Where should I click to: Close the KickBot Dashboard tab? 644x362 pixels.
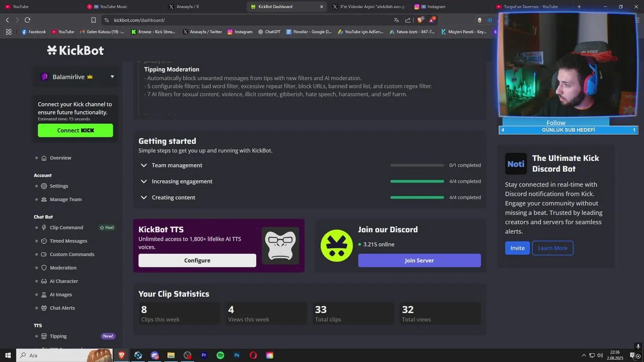coord(321,7)
